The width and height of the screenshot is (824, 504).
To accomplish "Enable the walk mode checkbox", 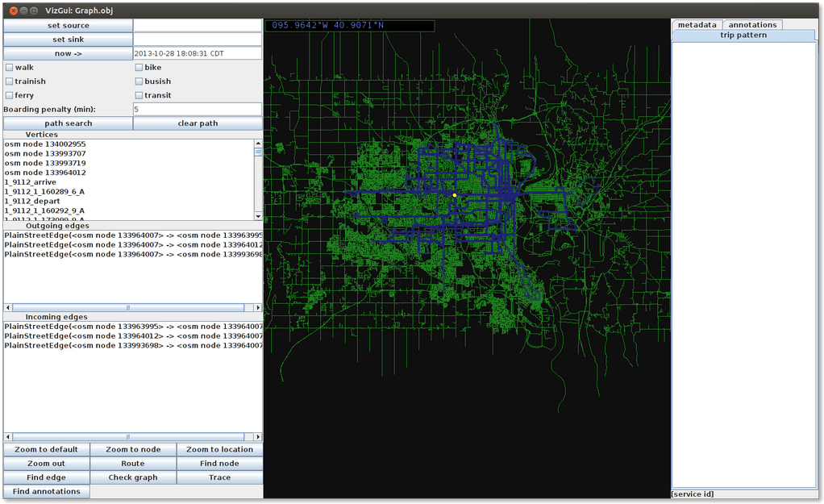I will (8, 67).
